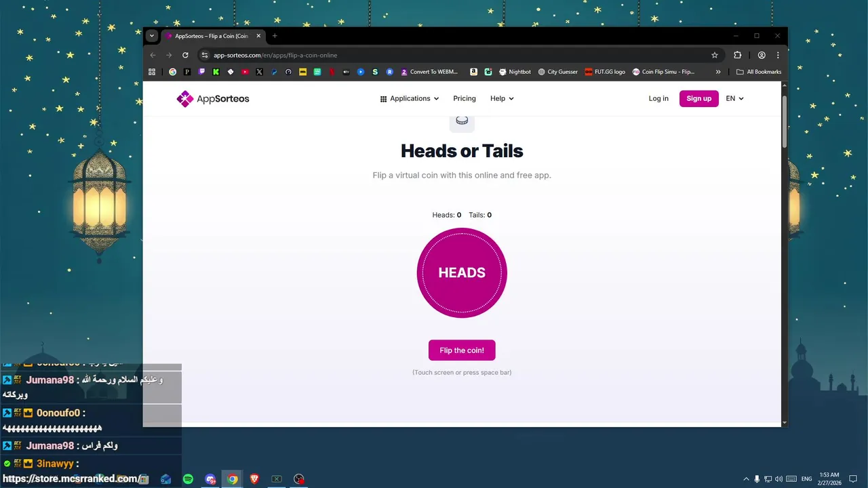Click the Heads: 0 counter text
The width and height of the screenshot is (868, 488).
[447, 215]
